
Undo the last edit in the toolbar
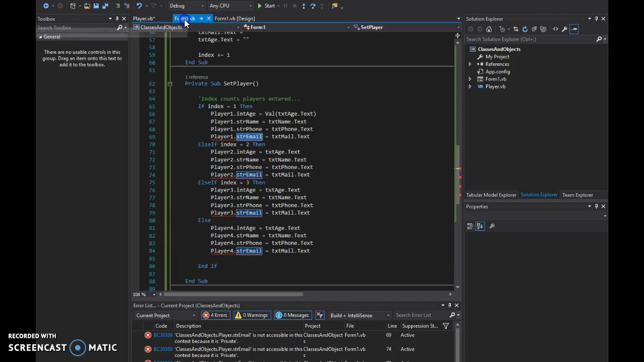139,6
